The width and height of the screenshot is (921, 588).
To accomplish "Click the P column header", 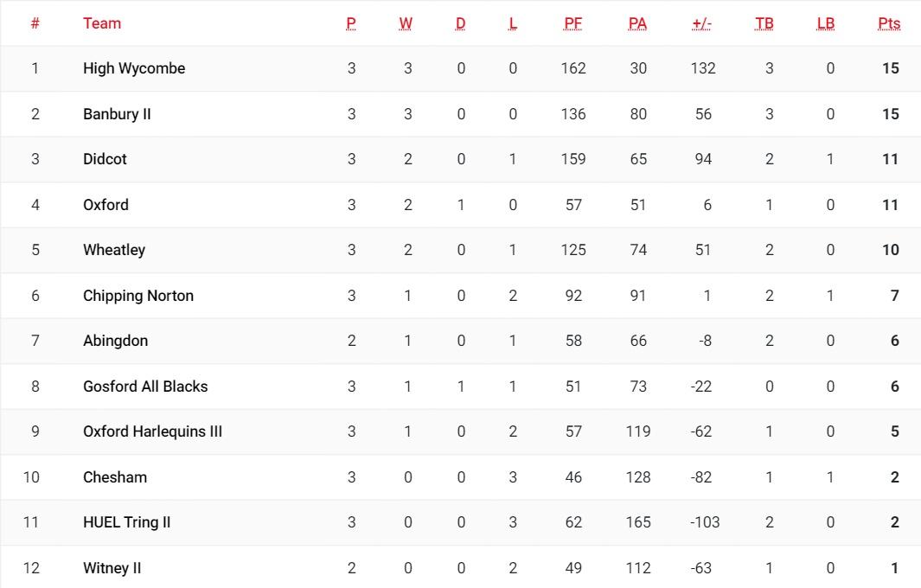I will pos(350,23).
